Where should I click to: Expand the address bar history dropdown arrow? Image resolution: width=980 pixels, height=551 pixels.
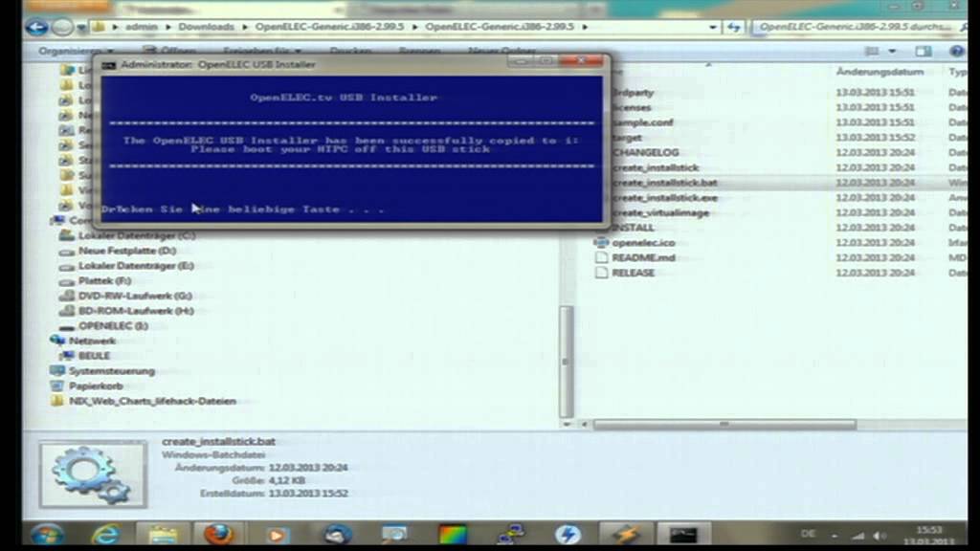[713, 27]
